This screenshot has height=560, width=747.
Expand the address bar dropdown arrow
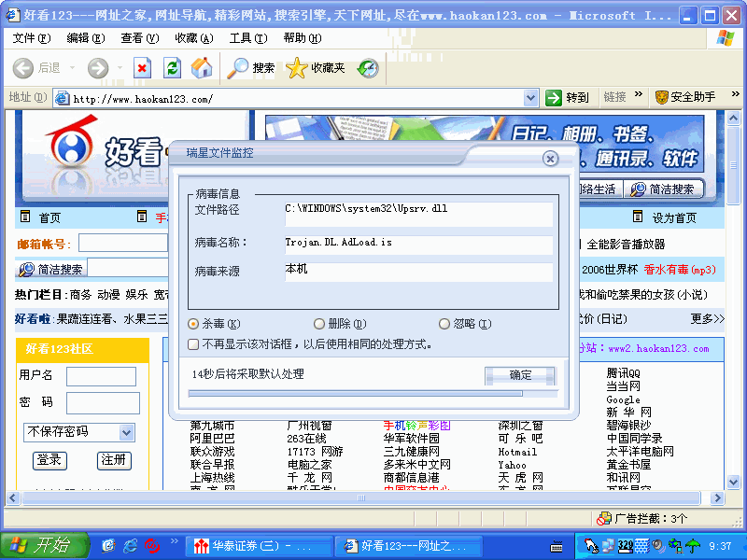pyautogui.click(x=530, y=98)
